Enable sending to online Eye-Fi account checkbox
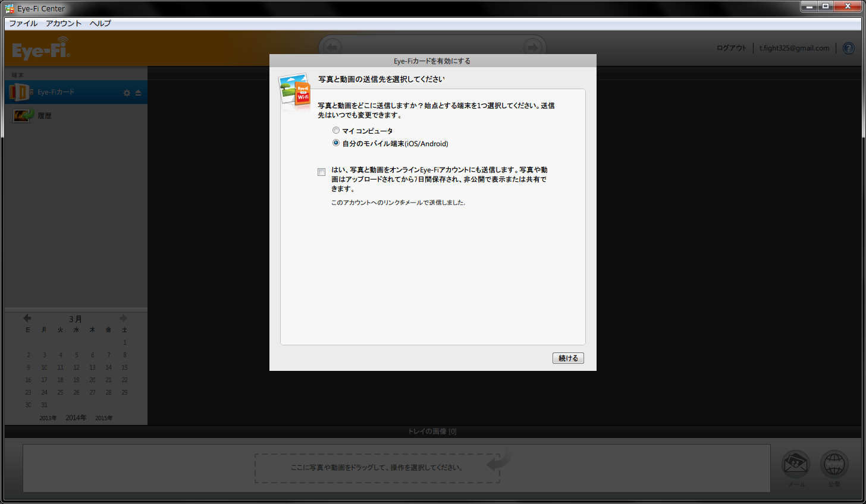The image size is (866, 504). click(x=322, y=172)
